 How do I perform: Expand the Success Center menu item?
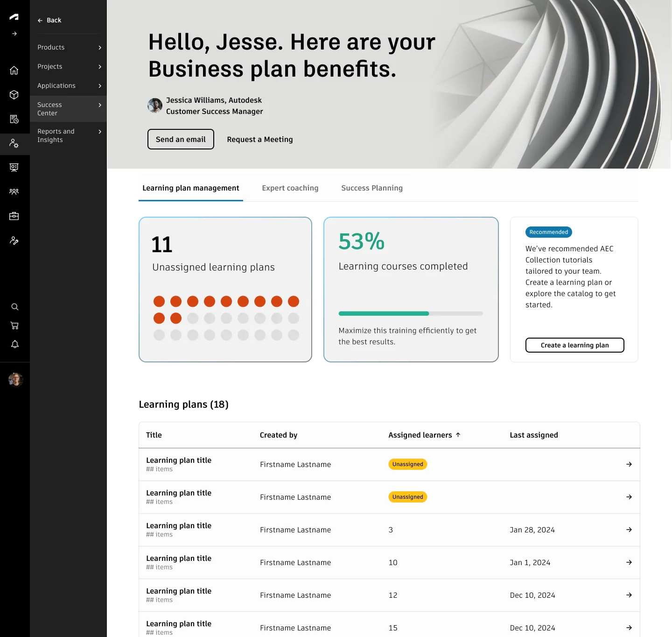click(69, 109)
